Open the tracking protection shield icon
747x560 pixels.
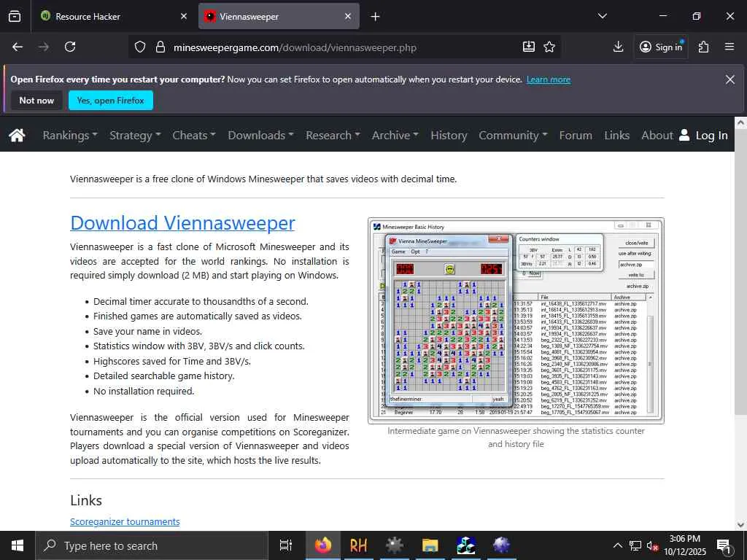click(139, 47)
